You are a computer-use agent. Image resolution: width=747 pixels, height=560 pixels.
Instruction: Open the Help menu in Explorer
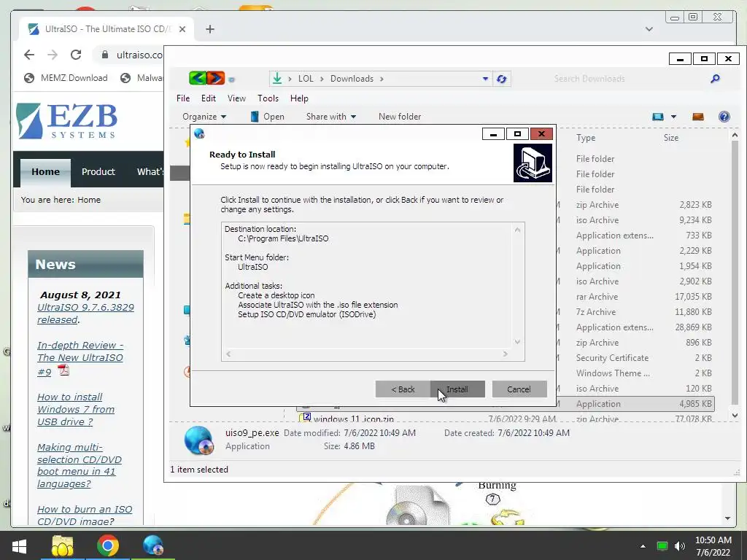point(299,98)
